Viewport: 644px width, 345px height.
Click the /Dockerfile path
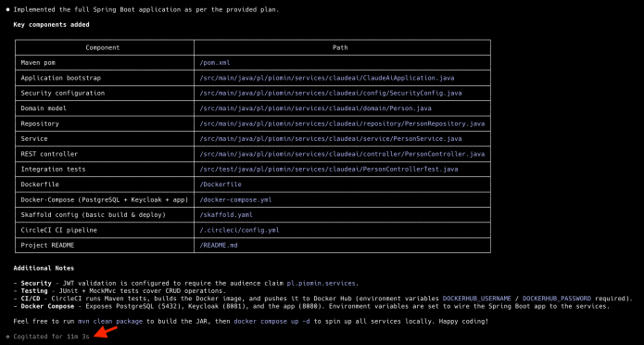tap(221, 185)
